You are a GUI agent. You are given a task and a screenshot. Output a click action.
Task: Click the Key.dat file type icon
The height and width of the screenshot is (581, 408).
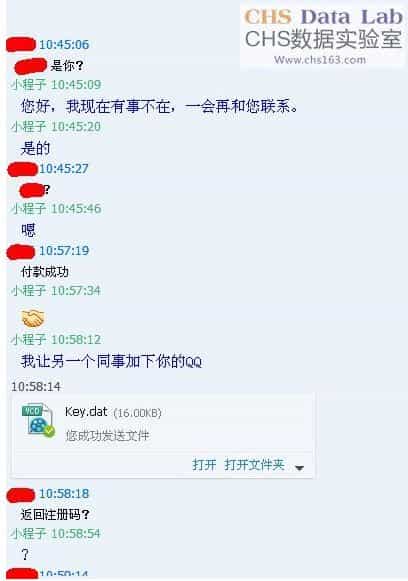[x=39, y=420]
